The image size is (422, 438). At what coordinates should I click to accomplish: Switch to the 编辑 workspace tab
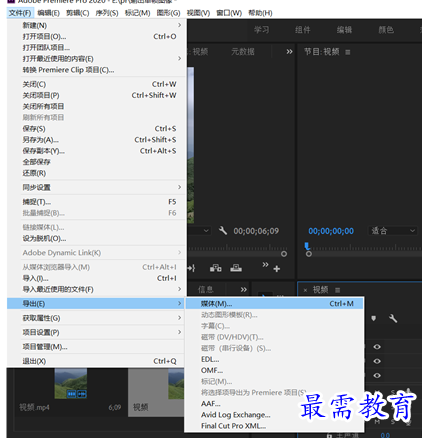tap(344, 30)
